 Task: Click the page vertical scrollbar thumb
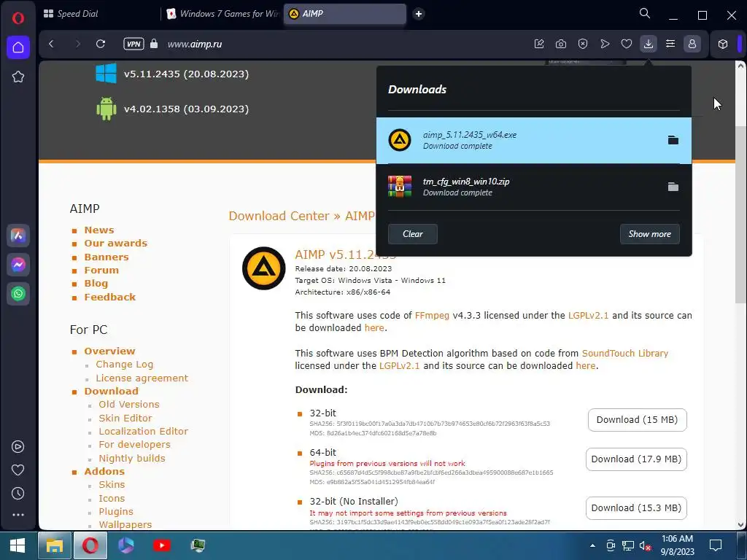[x=741, y=214]
